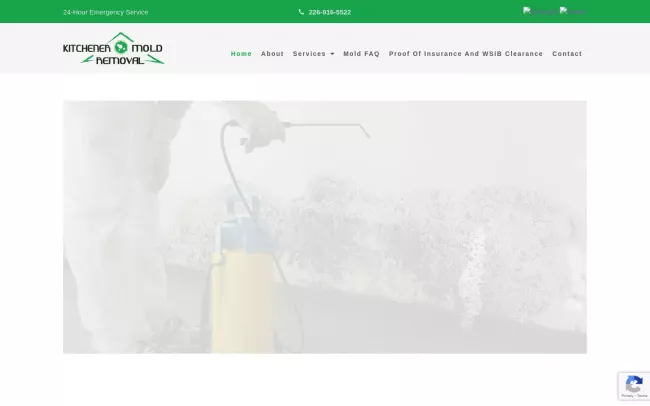Navigate to the Contact page
The height and width of the screenshot is (406, 650).
pos(567,54)
